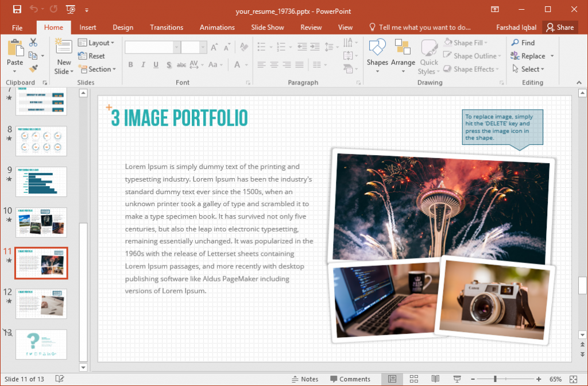This screenshot has height=386, width=588.
Task: Adjust the zoom slider in status bar
Action: click(495, 379)
